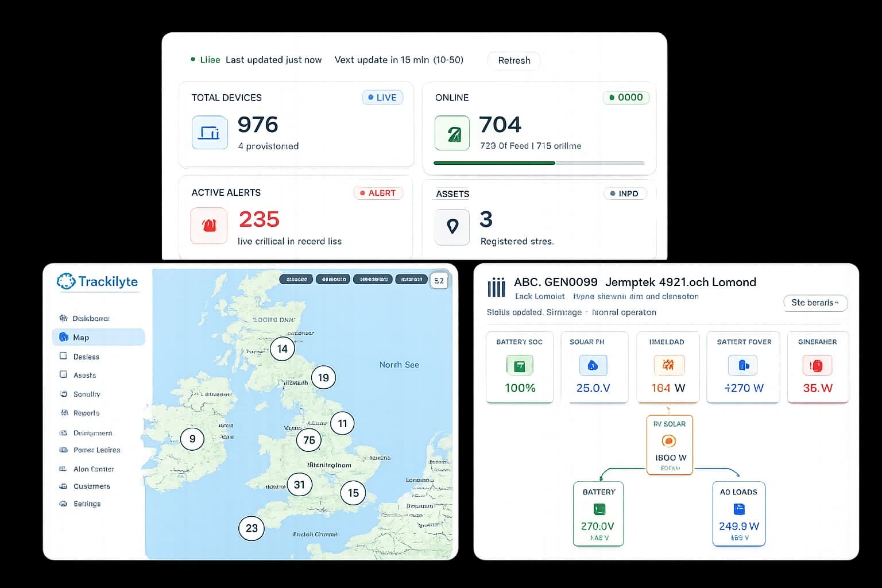This screenshot has width=882, height=588.
Task: Click the AC Loads node blue icon
Action: pos(739,509)
